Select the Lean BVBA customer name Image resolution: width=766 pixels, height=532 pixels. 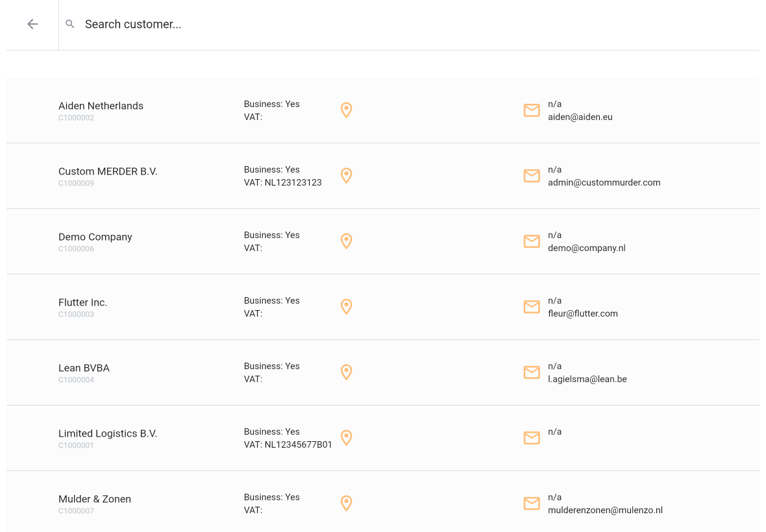84,368
